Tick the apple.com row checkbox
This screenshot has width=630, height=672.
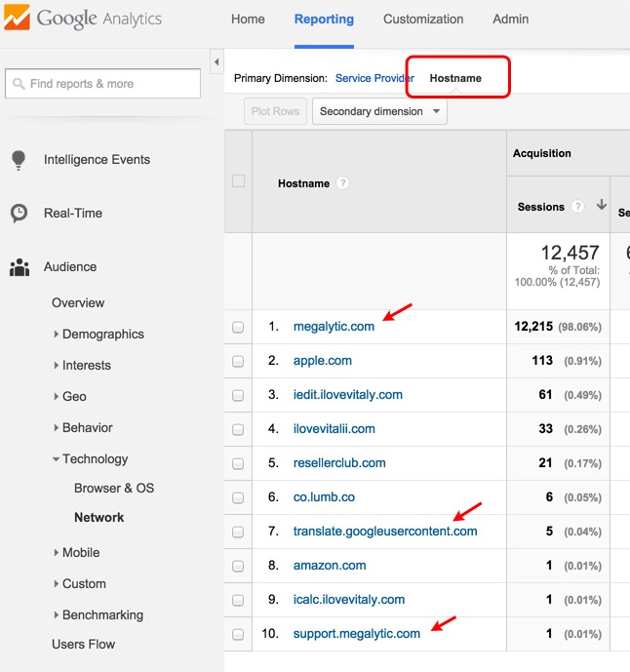pyautogui.click(x=238, y=361)
